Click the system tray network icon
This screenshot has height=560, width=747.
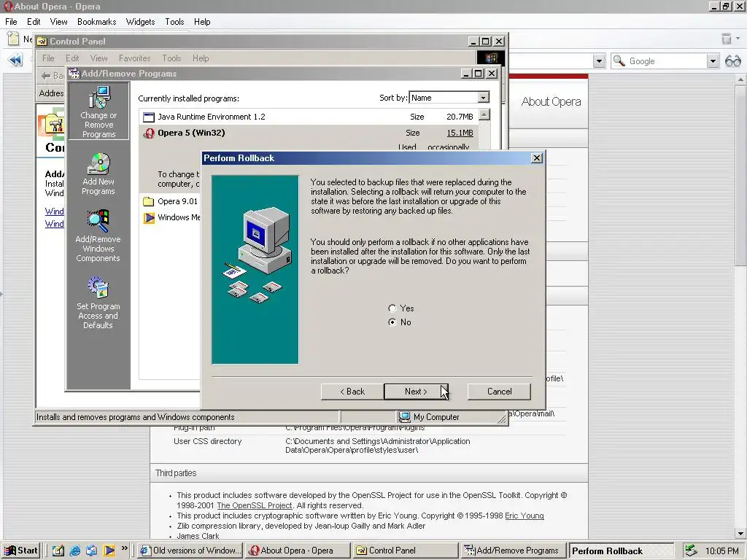691,551
